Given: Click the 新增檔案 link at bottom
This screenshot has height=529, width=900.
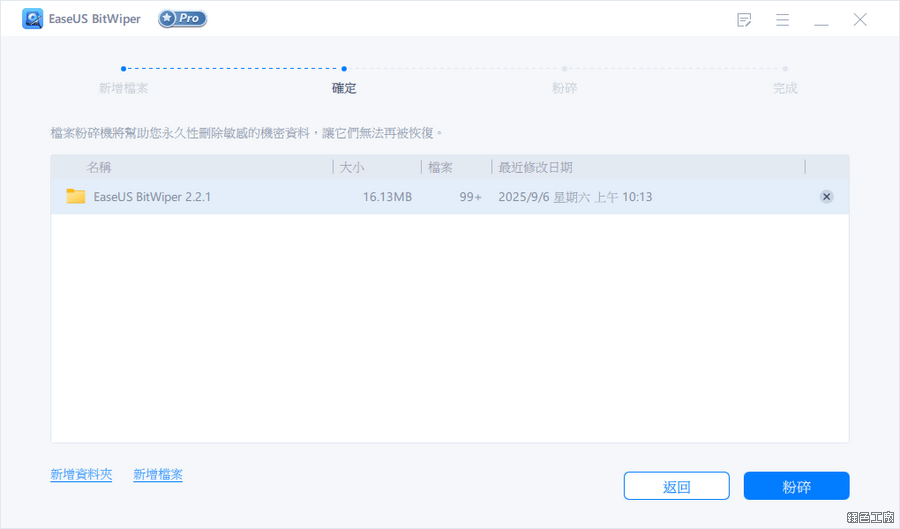Looking at the screenshot, I should (x=158, y=474).
